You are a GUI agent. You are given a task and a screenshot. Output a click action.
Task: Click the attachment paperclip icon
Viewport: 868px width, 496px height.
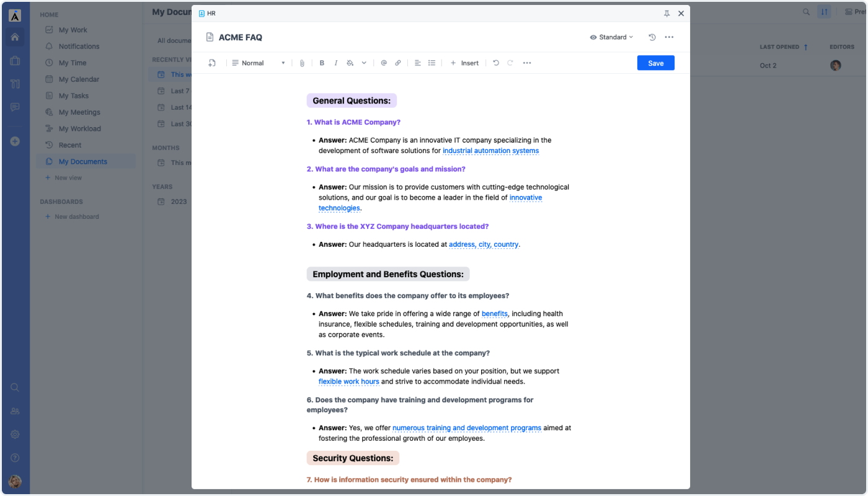tap(302, 63)
